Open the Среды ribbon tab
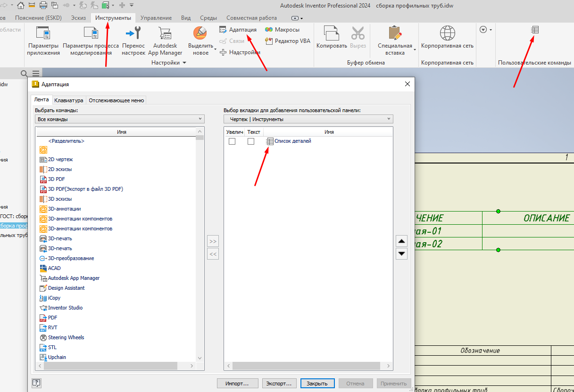The width and height of the screenshot is (574, 392). (x=208, y=18)
